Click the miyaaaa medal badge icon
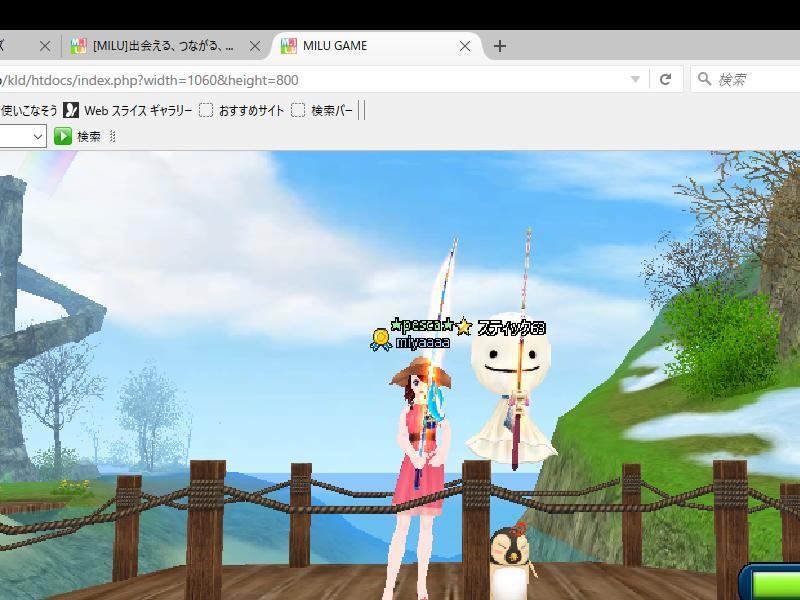 click(381, 340)
